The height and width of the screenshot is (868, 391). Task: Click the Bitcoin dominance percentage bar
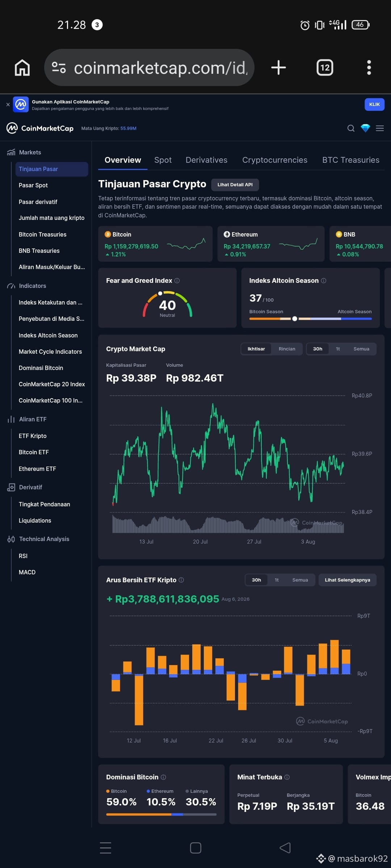coord(161,814)
